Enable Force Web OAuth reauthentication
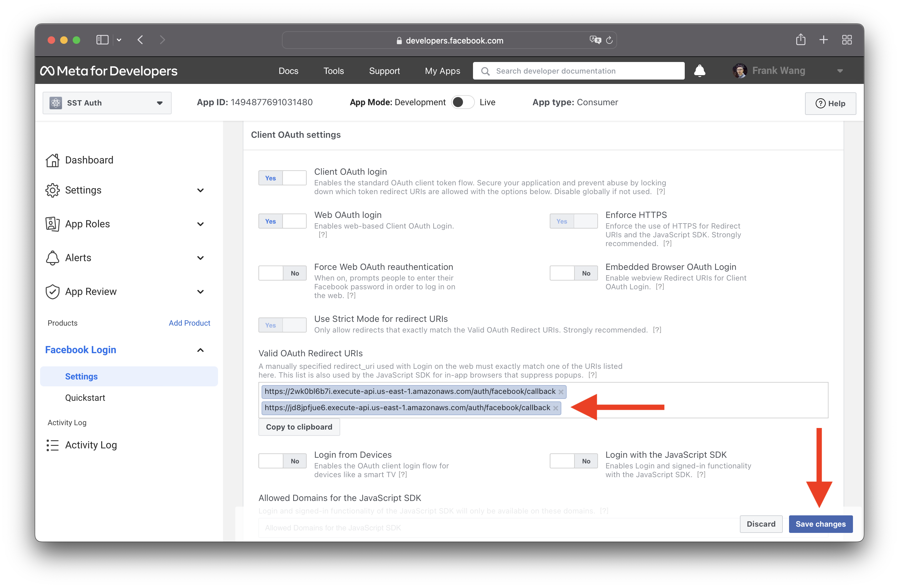Image resolution: width=899 pixels, height=588 pixels. (x=282, y=273)
